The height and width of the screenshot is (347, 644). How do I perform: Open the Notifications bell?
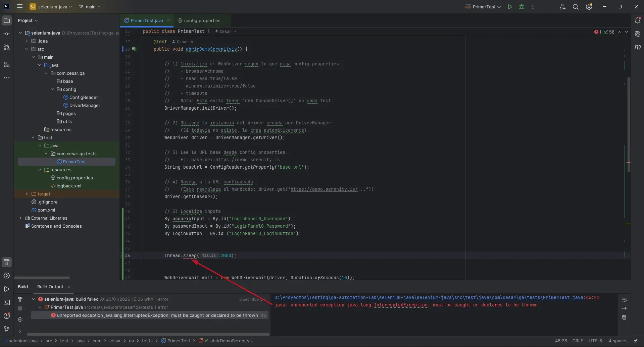click(x=638, y=20)
